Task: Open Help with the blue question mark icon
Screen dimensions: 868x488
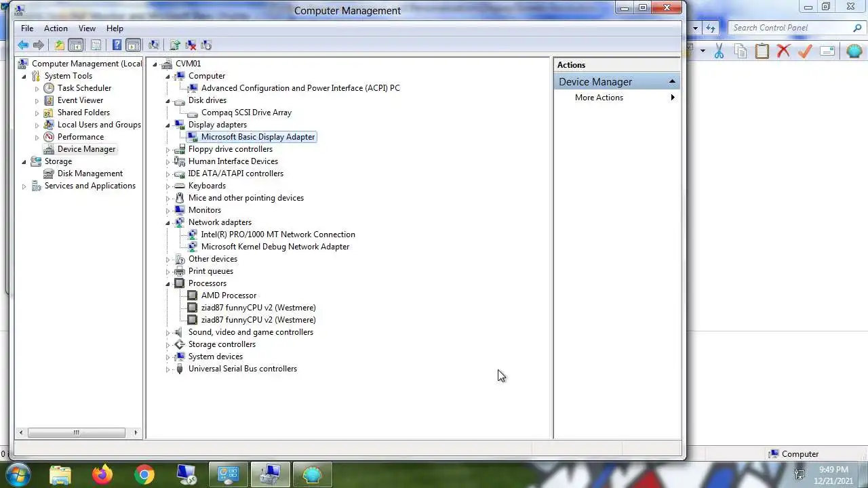Action: click(117, 45)
